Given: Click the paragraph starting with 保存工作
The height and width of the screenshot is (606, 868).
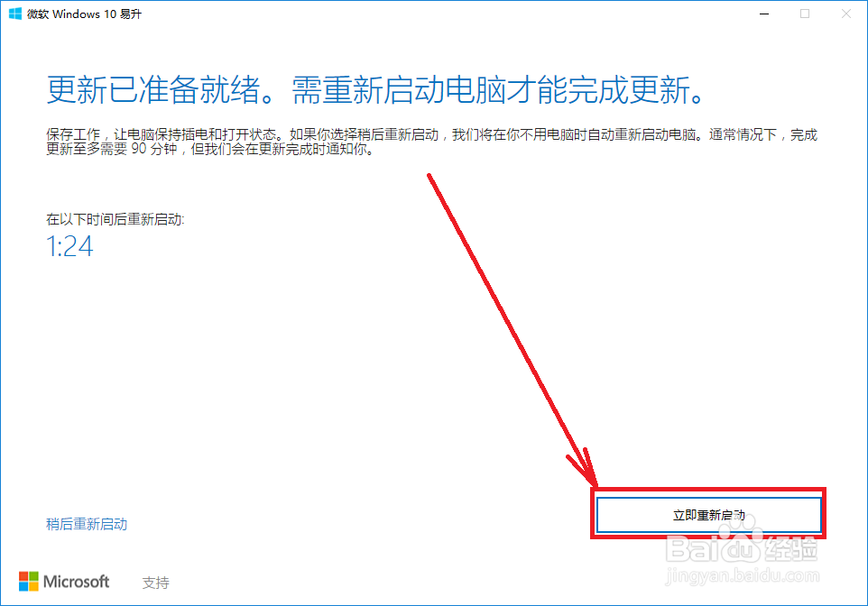Looking at the screenshot, I should point(432,142).
